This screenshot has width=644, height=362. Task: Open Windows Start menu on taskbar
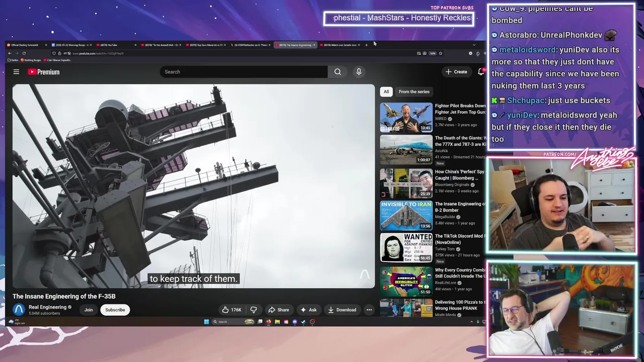[206, 322]
